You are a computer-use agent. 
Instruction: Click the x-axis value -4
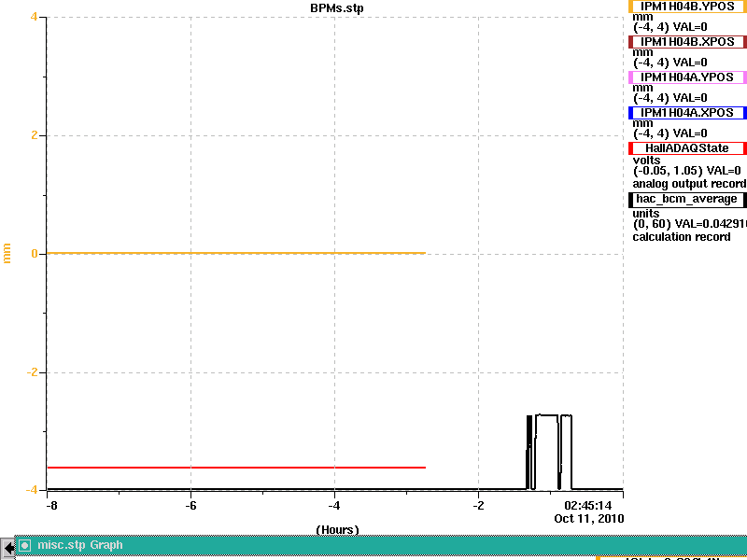click(334, 505)
